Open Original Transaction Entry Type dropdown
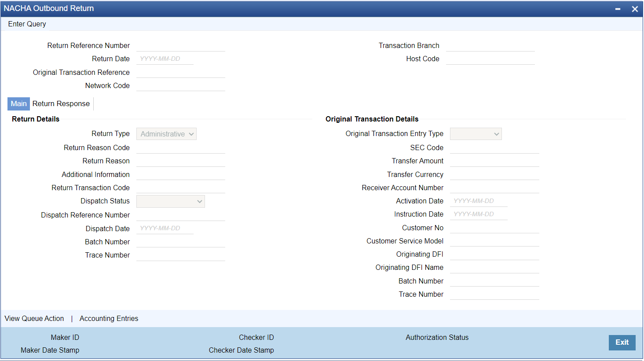 click(476, 134)
